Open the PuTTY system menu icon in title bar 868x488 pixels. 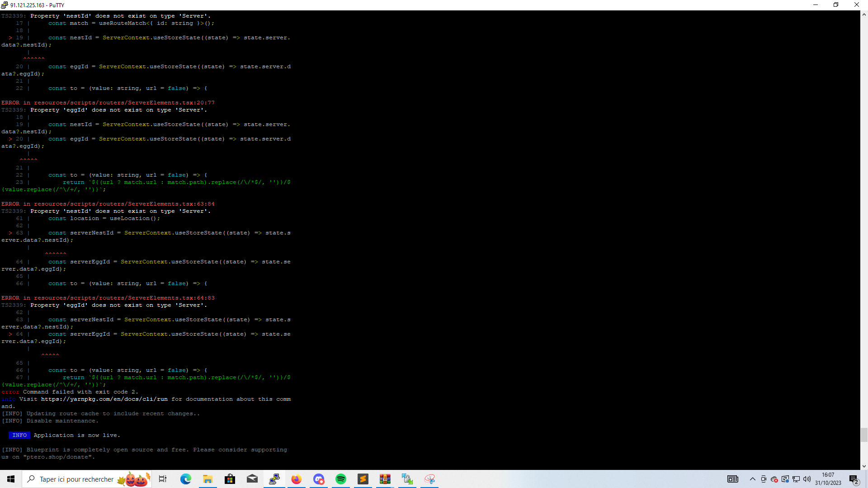pyautogui.click(x=5, y=5)
